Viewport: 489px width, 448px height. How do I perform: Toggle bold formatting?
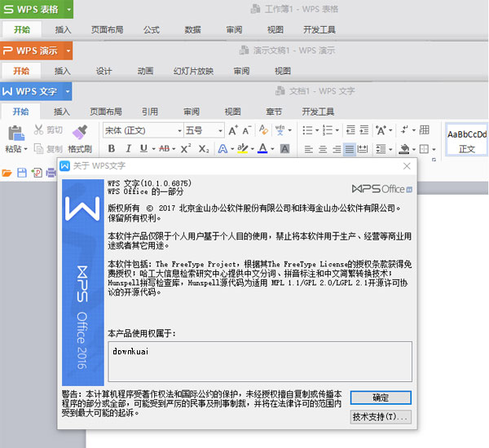point(112,149)
